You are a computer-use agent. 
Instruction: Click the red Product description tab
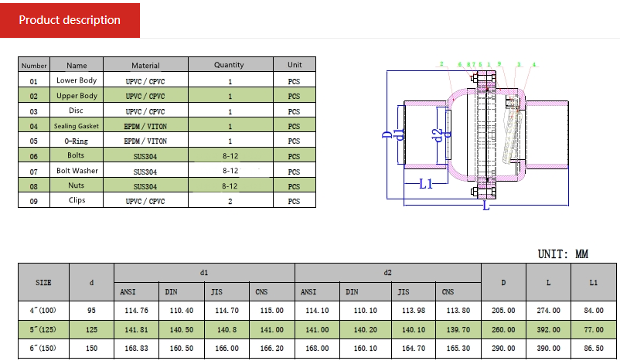click(x=70, y=20)
